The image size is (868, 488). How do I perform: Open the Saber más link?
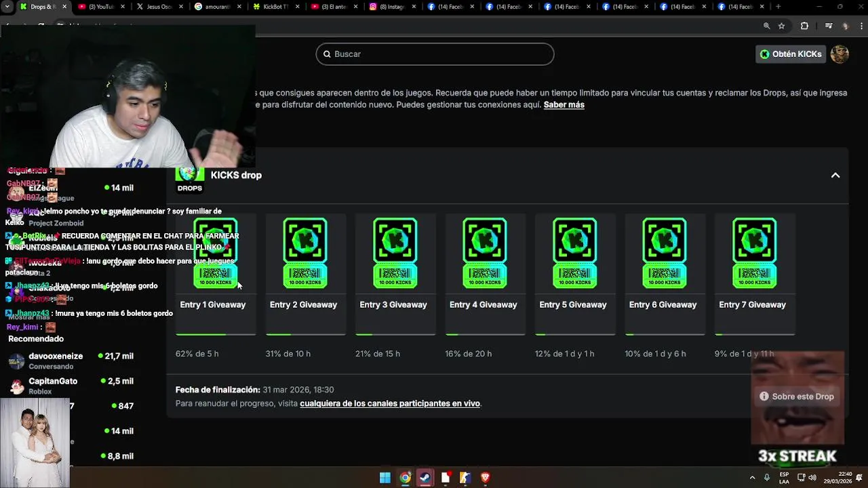click(x=564, y=105)
